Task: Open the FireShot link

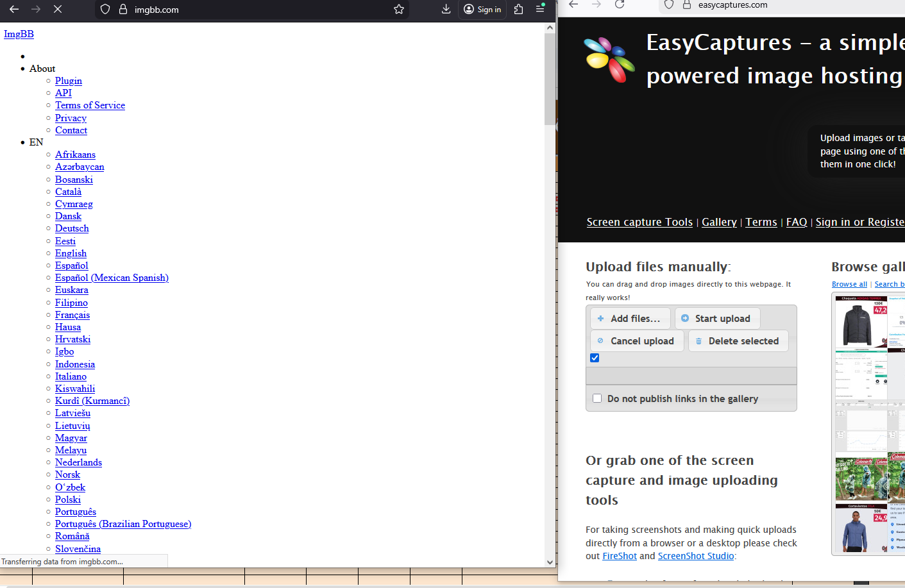Action: pos(620,556)
